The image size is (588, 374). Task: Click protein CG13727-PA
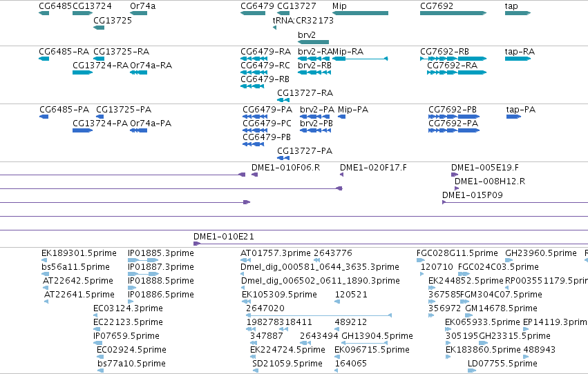point(283,158)
